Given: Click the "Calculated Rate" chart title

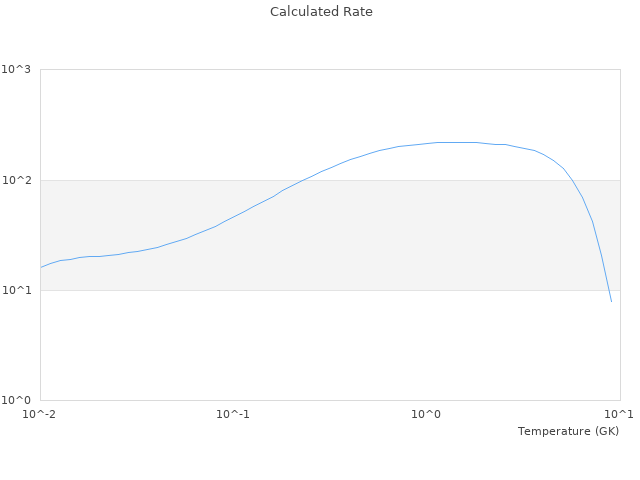Looking at the screenshot, I should [x=320, y=12].
